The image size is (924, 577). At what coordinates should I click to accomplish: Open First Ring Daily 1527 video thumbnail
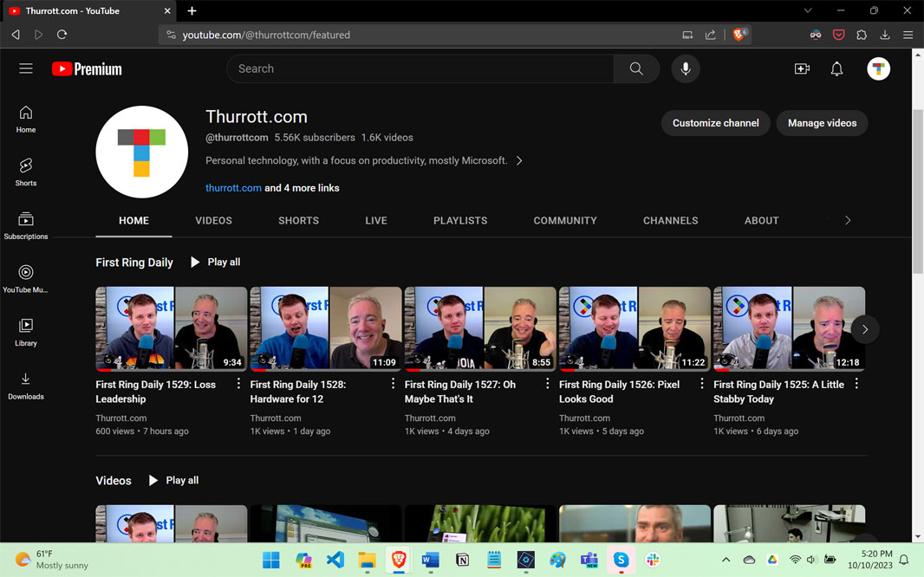[x=480, y=328]
